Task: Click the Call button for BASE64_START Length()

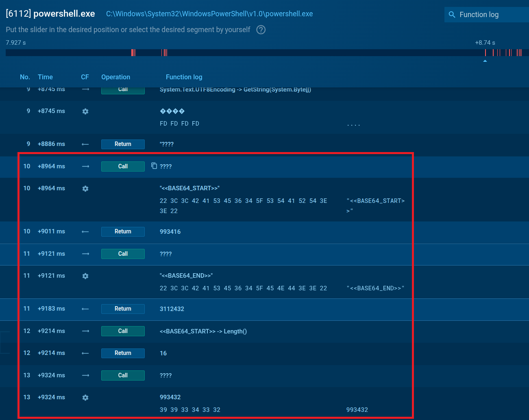Action: click(123, 331)
